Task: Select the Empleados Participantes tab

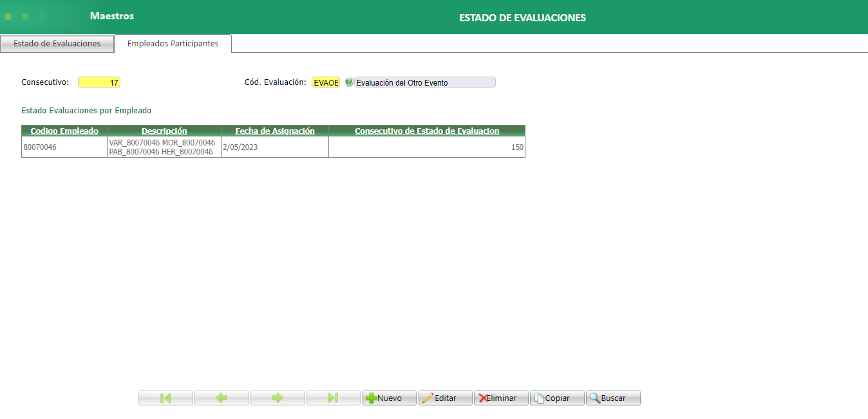Action: (x=173, y=43)
